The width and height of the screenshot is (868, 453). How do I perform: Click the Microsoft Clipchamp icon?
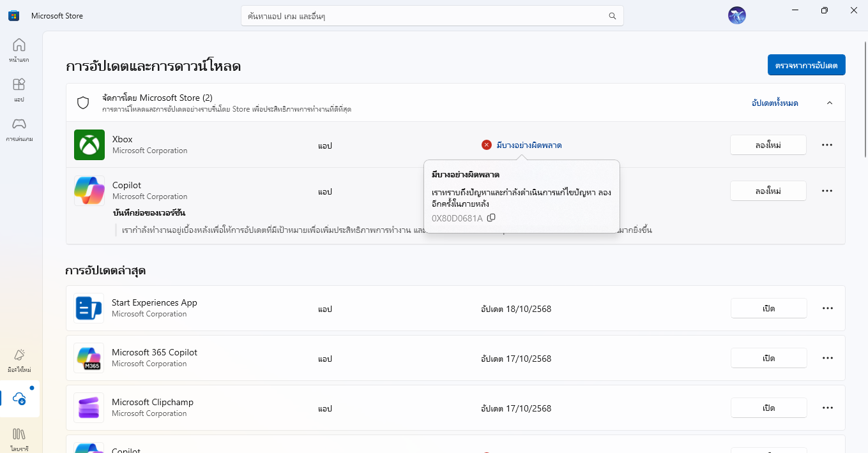click(89, 408)
